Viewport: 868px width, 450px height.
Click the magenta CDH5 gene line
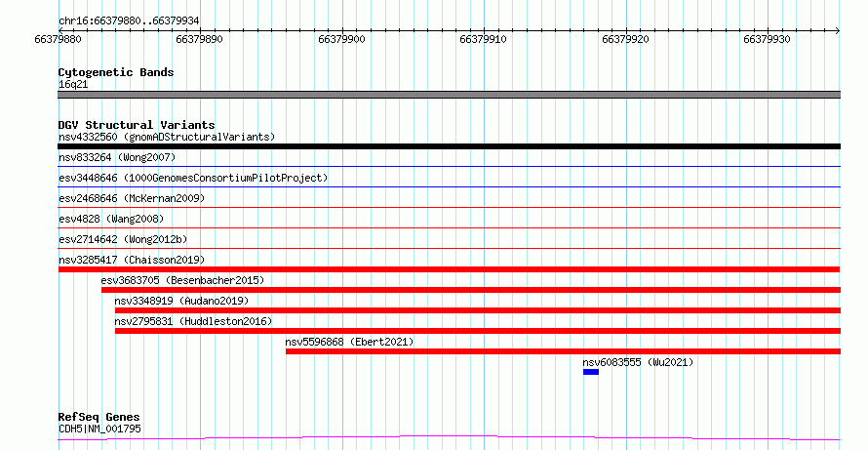pos(449,438)
